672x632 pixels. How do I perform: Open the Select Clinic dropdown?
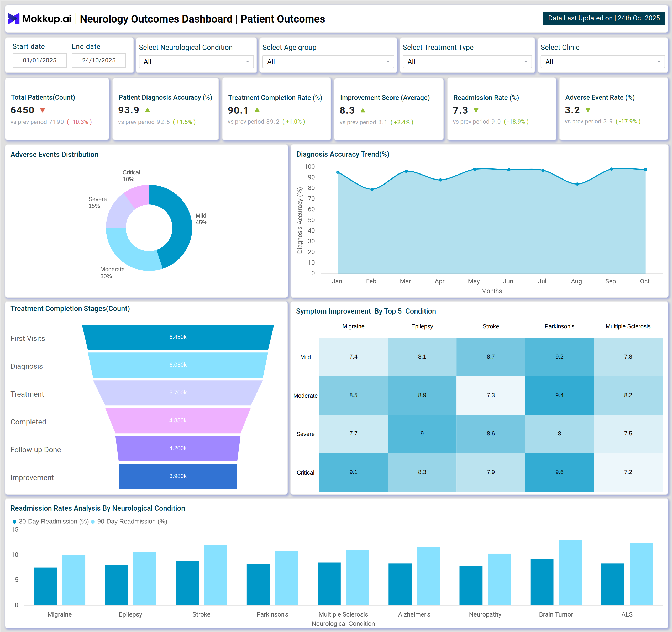pyautogui.click(x=603, y=61)
